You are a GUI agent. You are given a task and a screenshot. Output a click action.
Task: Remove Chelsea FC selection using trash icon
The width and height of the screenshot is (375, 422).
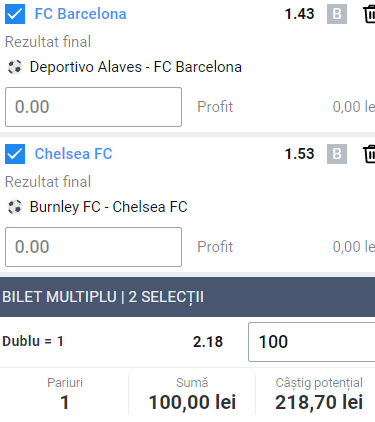pos(369,154)
